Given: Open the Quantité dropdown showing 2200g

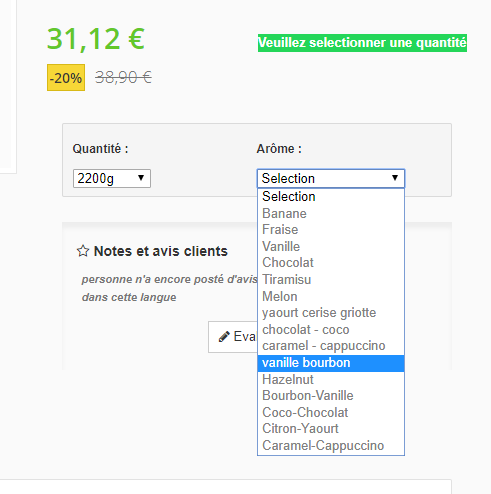Looking at the screenshot, I should point(112,178).
